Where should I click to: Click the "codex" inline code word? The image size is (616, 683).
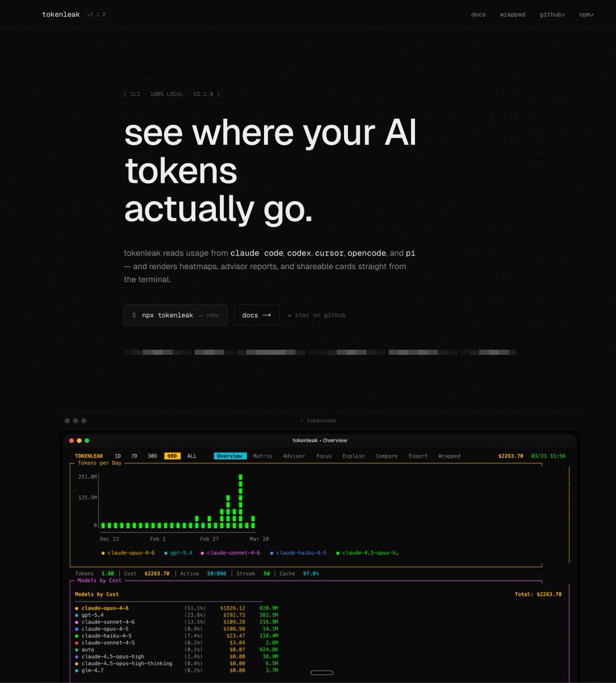pyautogui.click(x=299, y=253)
